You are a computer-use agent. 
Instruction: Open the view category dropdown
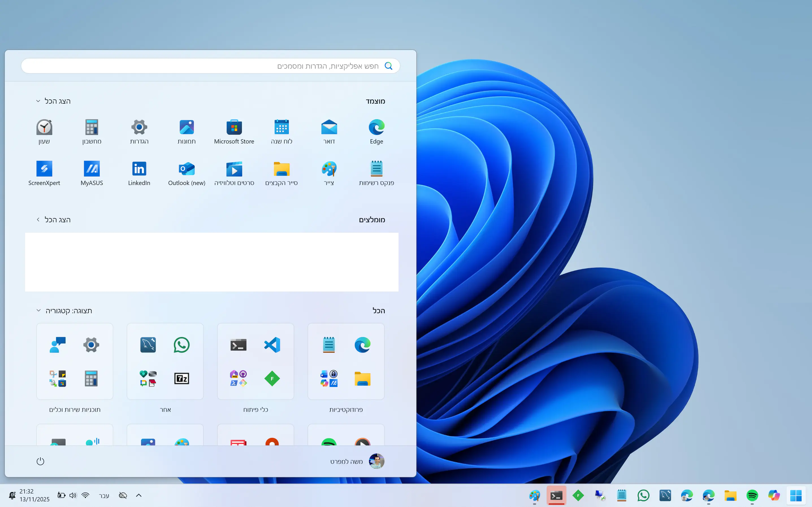click(x=64, y=310)
